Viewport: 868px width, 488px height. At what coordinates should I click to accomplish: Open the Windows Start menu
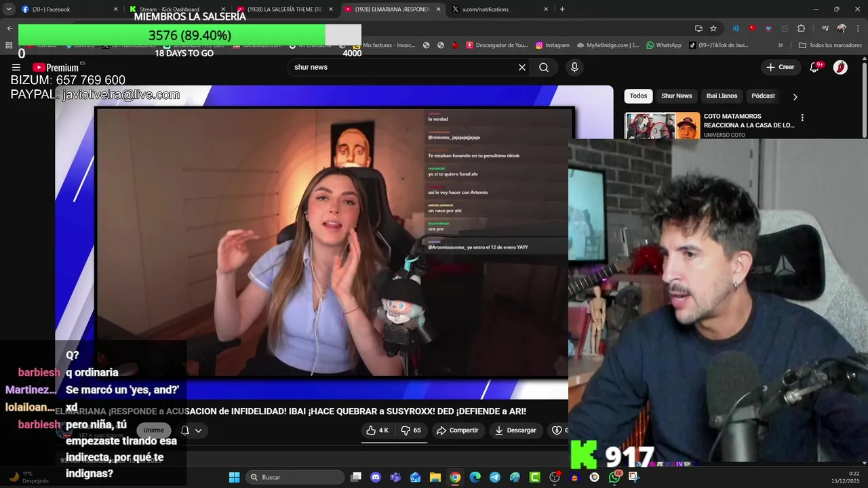point(234,477)
